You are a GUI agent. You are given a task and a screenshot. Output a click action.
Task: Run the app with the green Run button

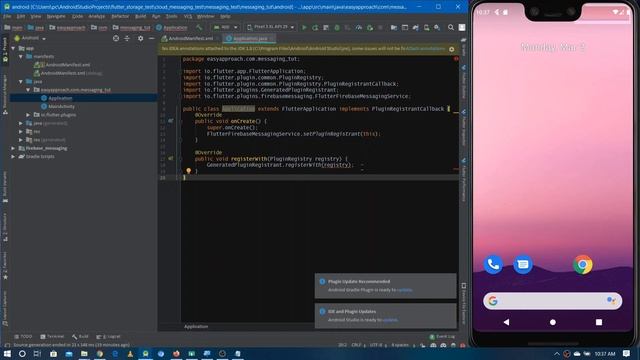pos(304,27)
